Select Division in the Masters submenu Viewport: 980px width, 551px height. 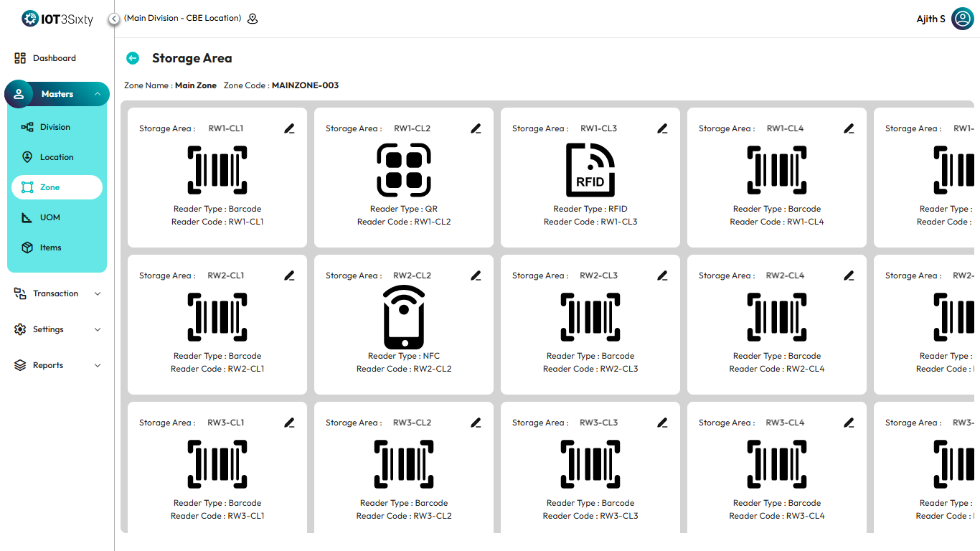[x=55, y=127]
